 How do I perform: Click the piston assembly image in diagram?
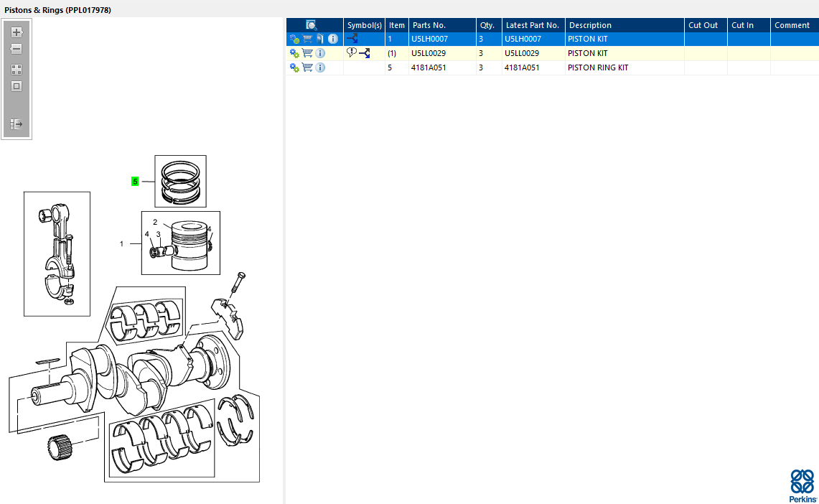(181, 243)
